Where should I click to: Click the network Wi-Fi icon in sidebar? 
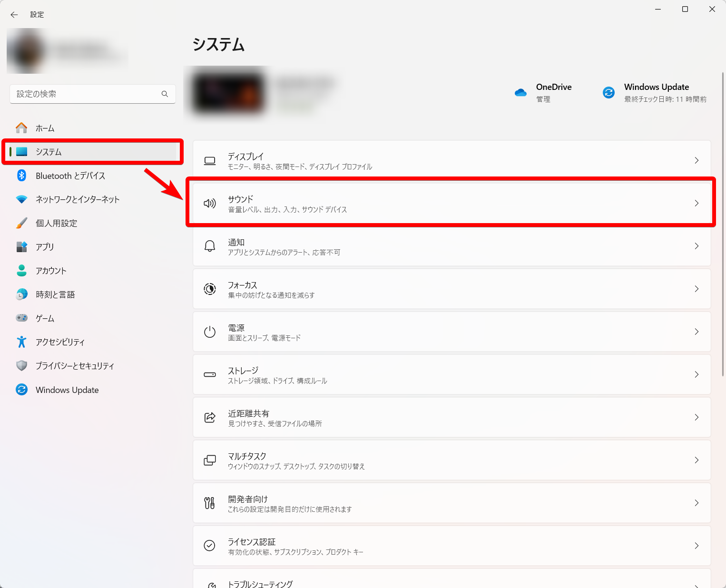[x=21, y=199]
